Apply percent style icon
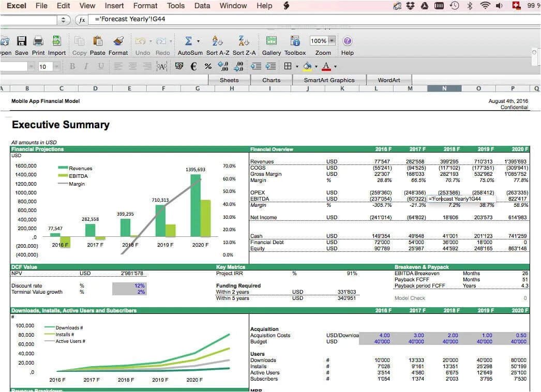 (208, 66)
